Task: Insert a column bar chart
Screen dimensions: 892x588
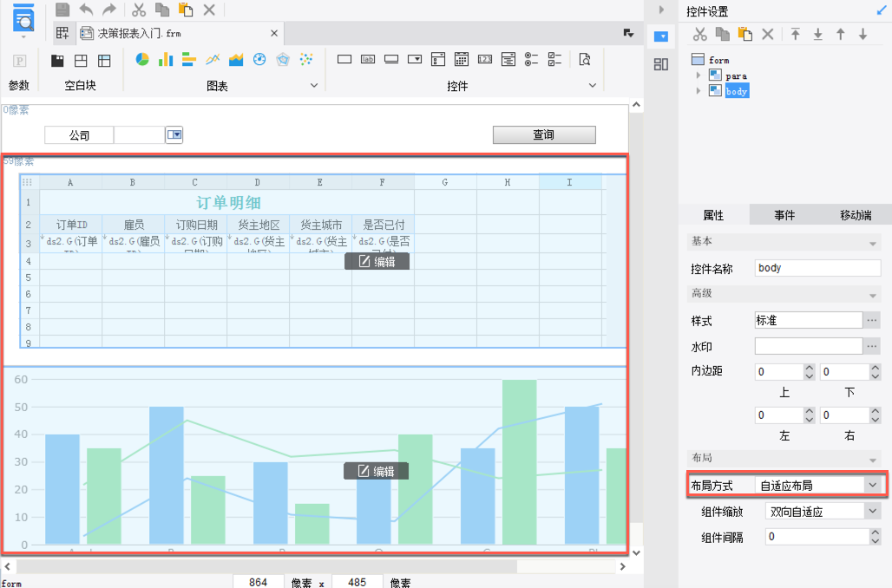Action: click(166, 59)
